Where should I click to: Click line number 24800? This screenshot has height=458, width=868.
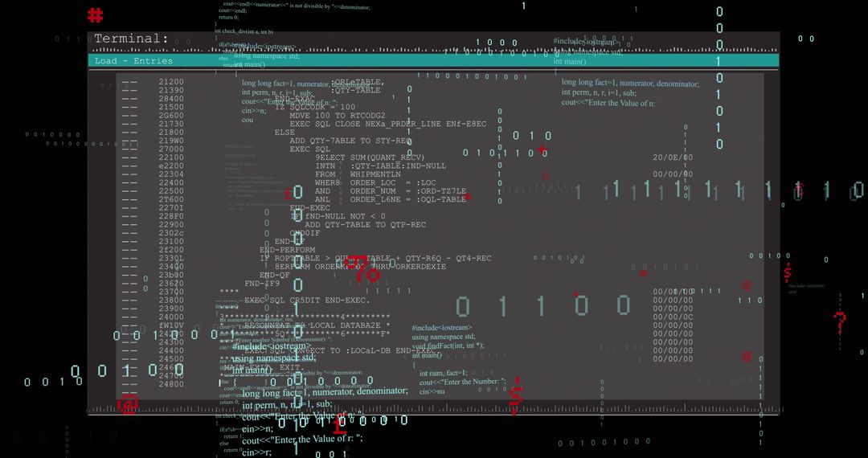[x=171, y=384]
